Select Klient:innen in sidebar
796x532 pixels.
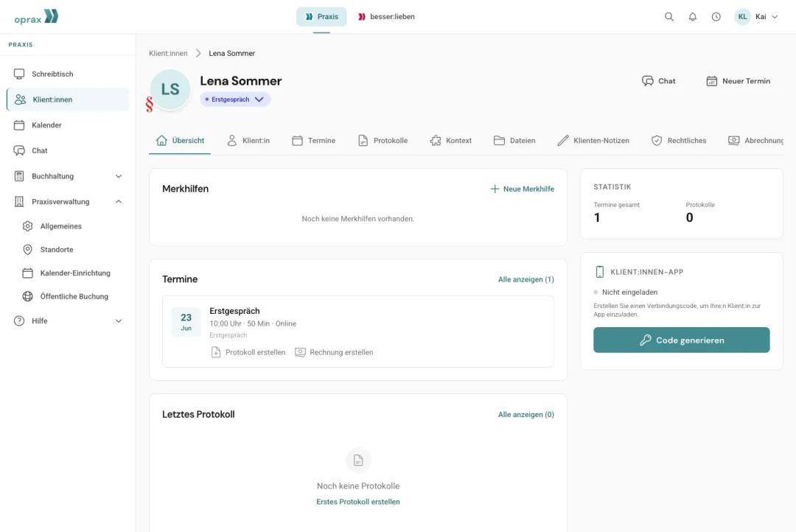click(x=68, y=99)
